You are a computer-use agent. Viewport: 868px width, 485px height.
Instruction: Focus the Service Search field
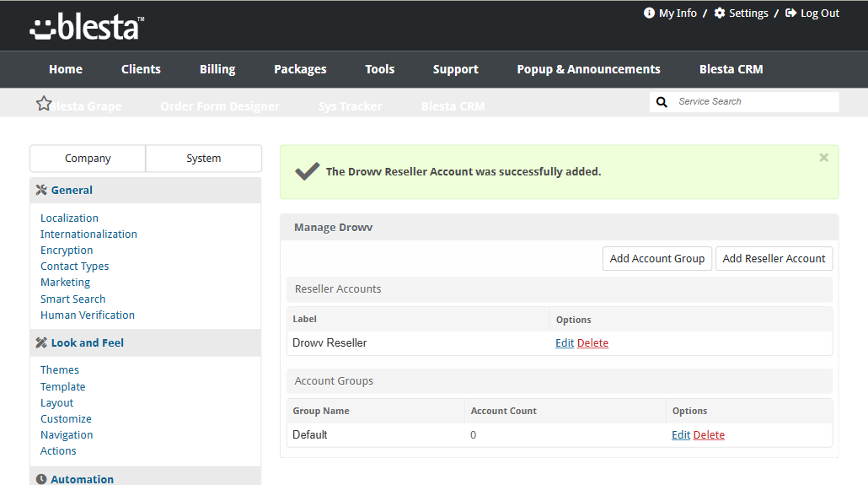tap(755, 102)
